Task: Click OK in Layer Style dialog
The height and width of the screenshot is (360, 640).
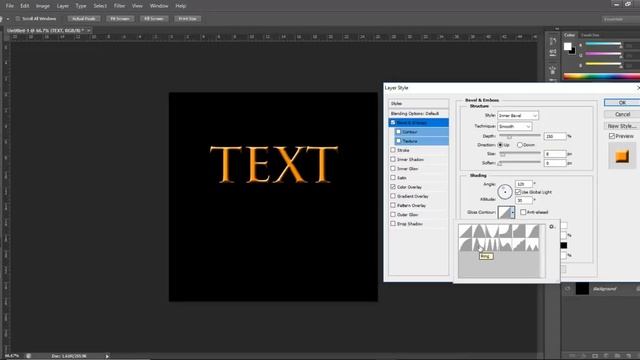Action: coord(622,102)
